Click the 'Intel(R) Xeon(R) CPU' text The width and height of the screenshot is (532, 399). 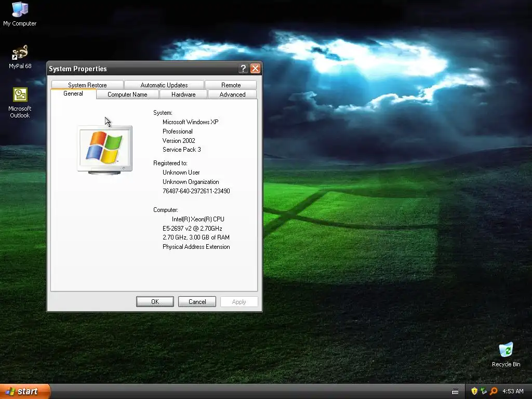pos(198,219)
